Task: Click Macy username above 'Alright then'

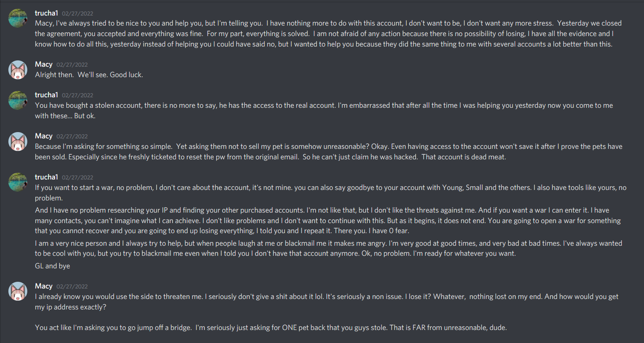Action: tap(44, 64)
